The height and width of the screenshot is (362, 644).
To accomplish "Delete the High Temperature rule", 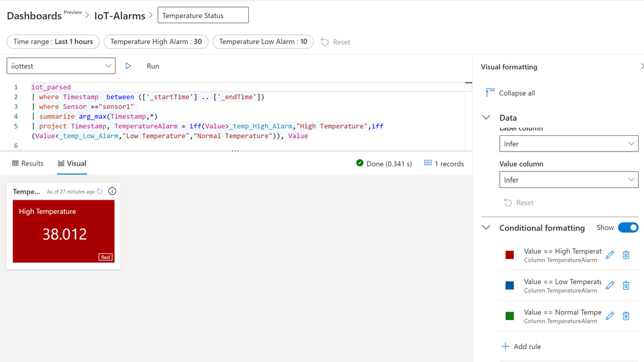I will pyautogui.click(x=626, y=255).
